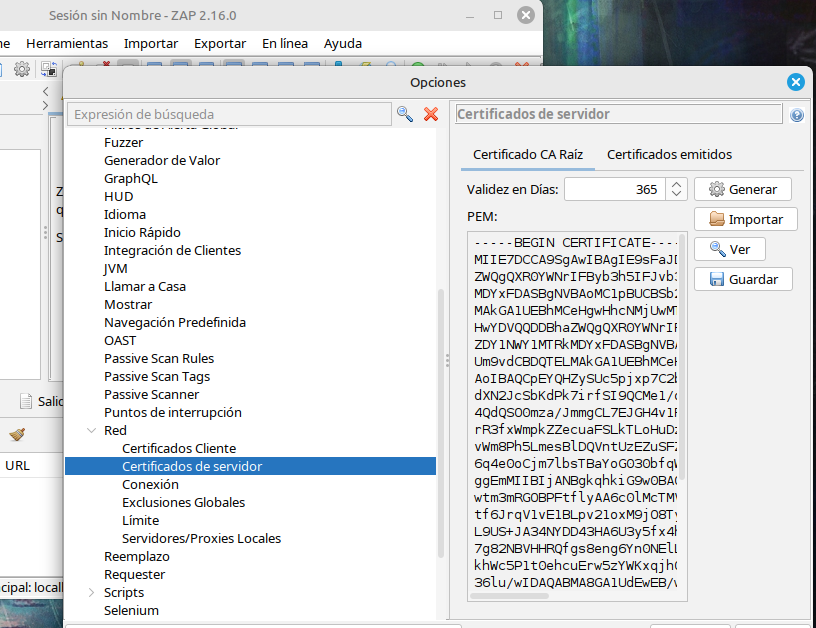Select Passive Scan Tags option
The image size is (816, 628).
tap(157, 377)
